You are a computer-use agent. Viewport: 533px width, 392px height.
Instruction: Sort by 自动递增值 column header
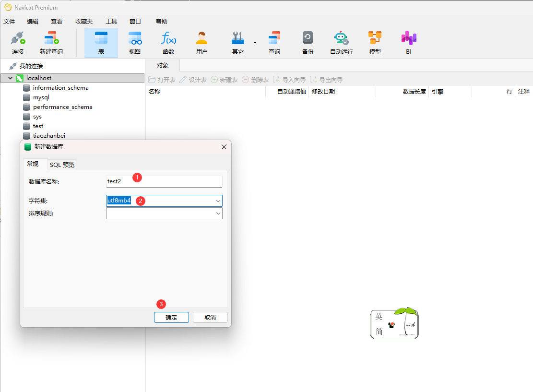coord(287,92)
